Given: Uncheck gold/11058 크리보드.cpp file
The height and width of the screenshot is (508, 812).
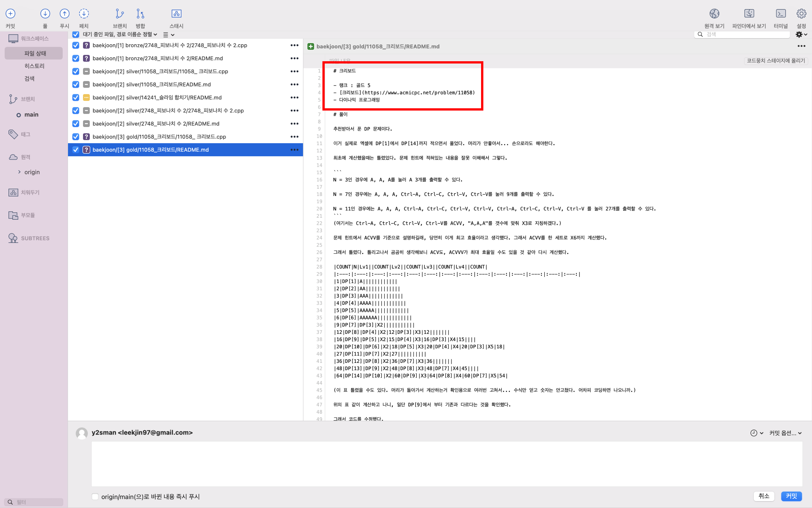Looking at the screenshot, I should 76,137.
